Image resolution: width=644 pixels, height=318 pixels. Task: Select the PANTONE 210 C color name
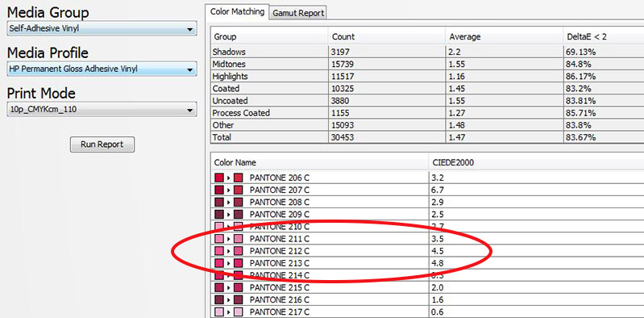coord(280,226)
